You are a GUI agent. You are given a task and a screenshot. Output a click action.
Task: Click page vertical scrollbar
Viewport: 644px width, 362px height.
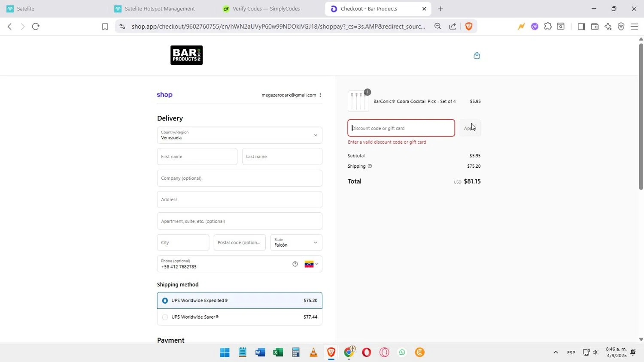[641, 116]
